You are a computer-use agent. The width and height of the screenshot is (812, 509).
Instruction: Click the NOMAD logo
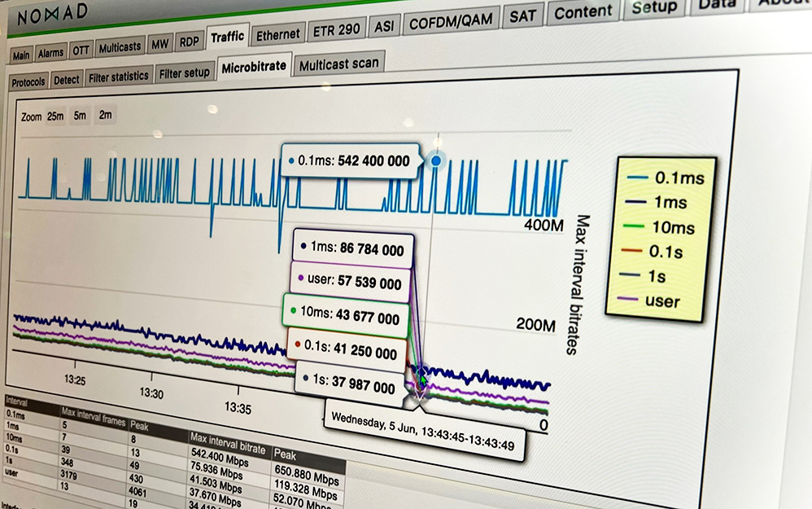pyautogui.click(x=52, y=15)
